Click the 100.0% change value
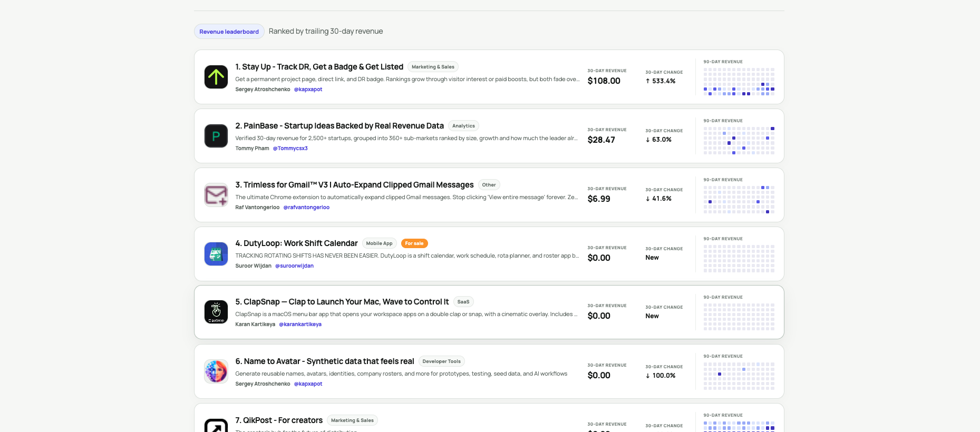The height and width of the screenshot is (432, 980). tap(661, 376)
